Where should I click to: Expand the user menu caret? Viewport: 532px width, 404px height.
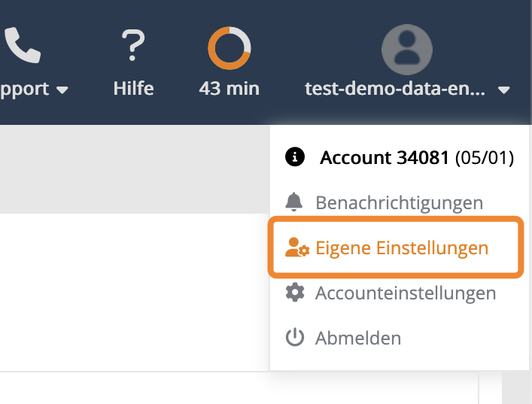point(503,90)
